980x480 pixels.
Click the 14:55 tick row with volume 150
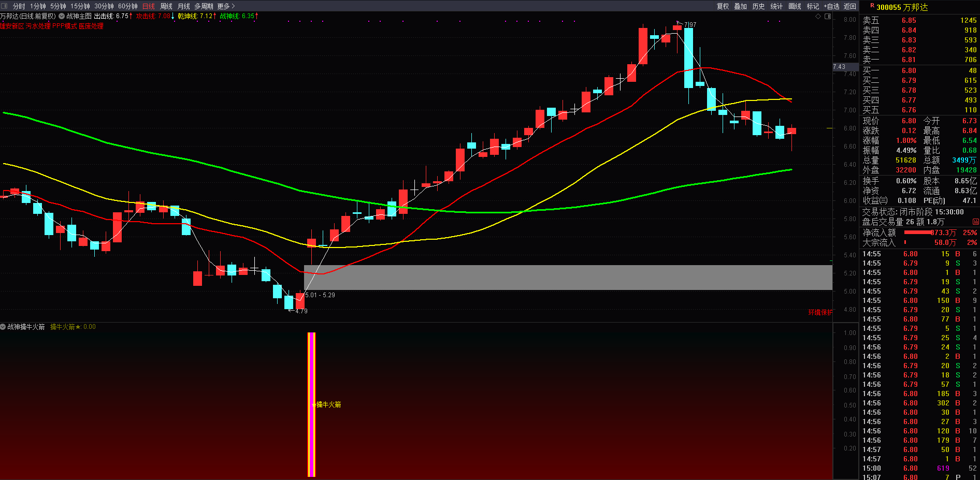tap(919, 300)
